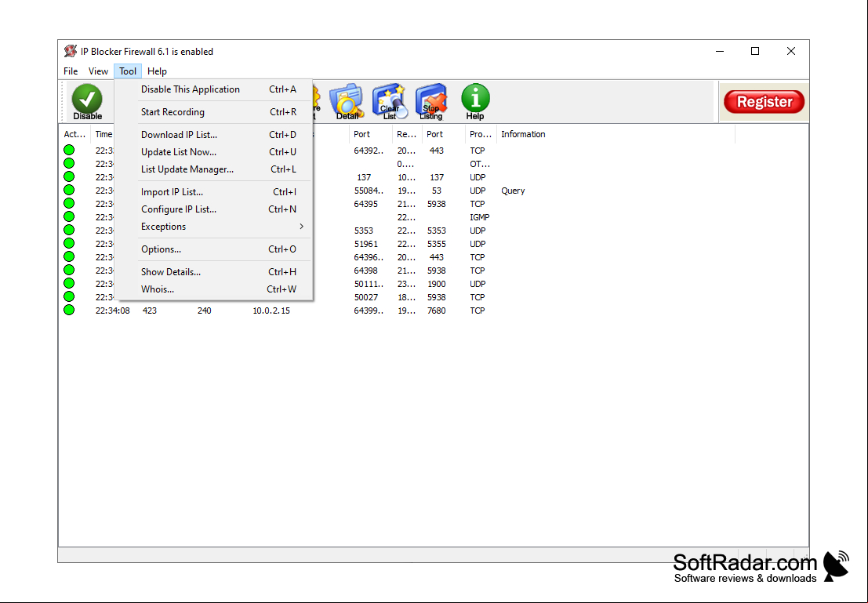Select the "Query" information cell

point(513,191)
